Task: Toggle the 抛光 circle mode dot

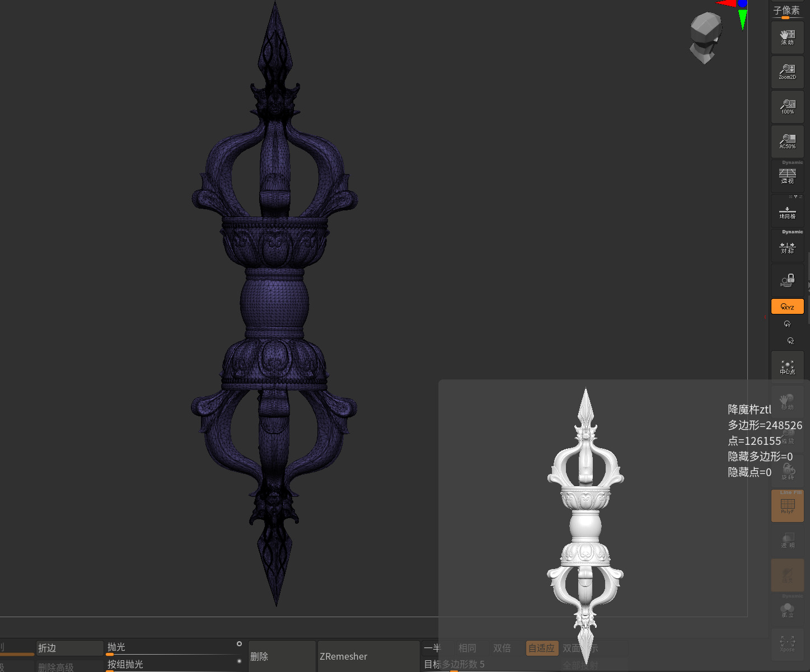Action: click(x=239, y=644)
